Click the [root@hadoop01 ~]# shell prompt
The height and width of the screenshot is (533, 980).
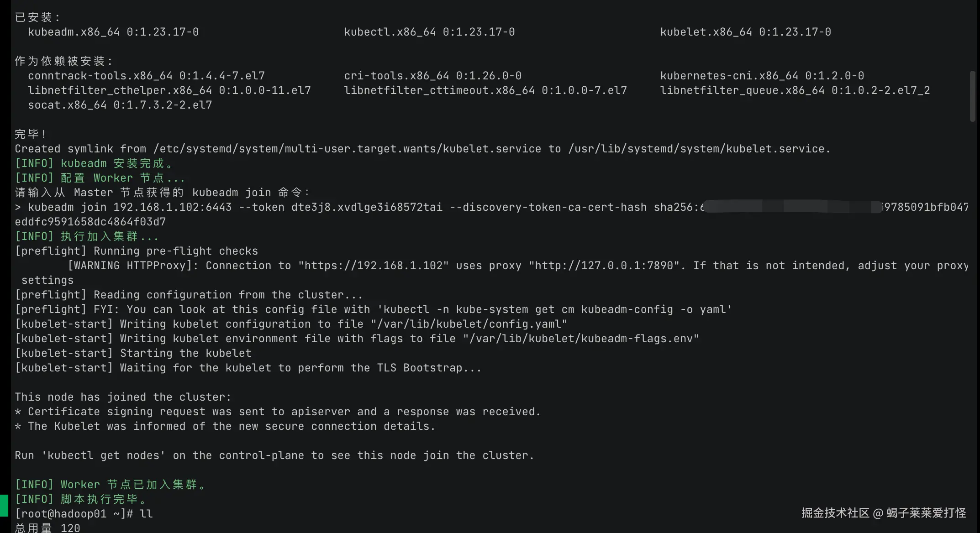click(x=74, y=514)
